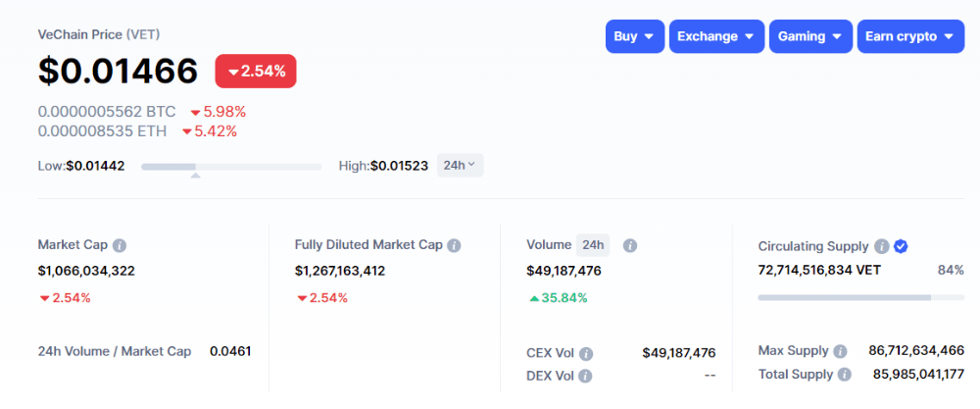Click the blue verified badge icon

901,246
